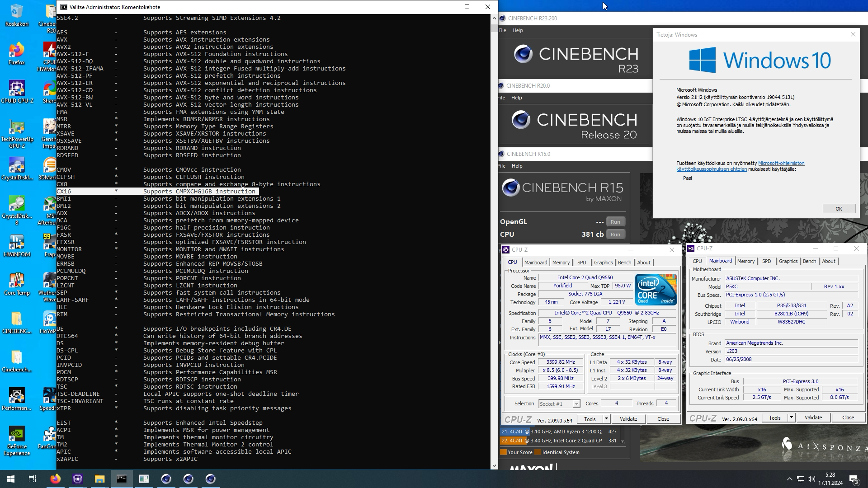
Task: Open network icon in system tray
Action: pyautogui.click(x=800, y=479)
